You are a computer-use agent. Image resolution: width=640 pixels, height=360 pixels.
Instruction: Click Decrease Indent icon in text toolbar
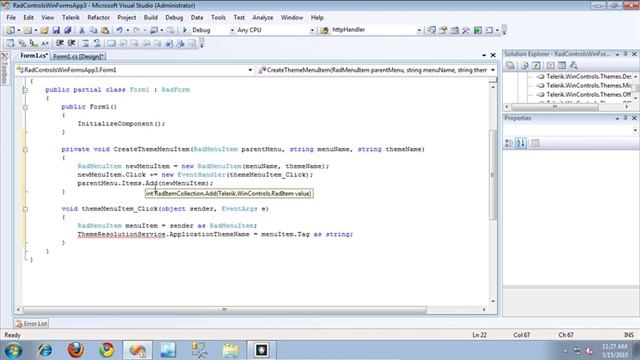60,43
